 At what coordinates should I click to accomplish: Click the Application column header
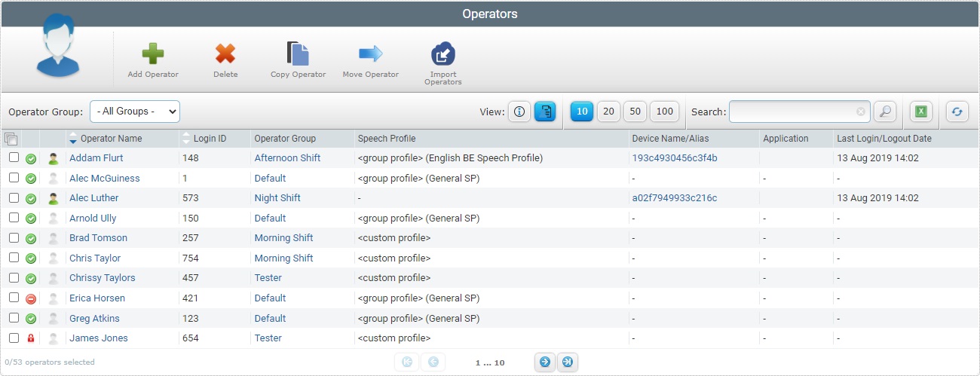(x=786, y=139)
